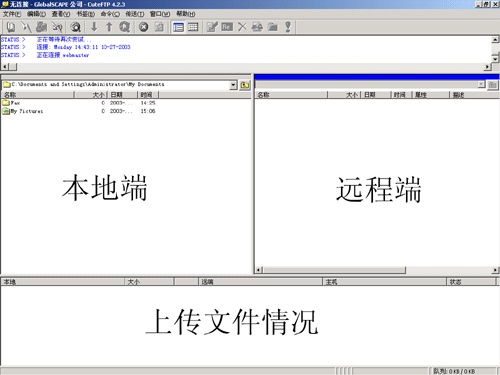Viewport: 500px width, 375px height.
Task: Click the upload up-arrow icon
Action: pos(109,27)
